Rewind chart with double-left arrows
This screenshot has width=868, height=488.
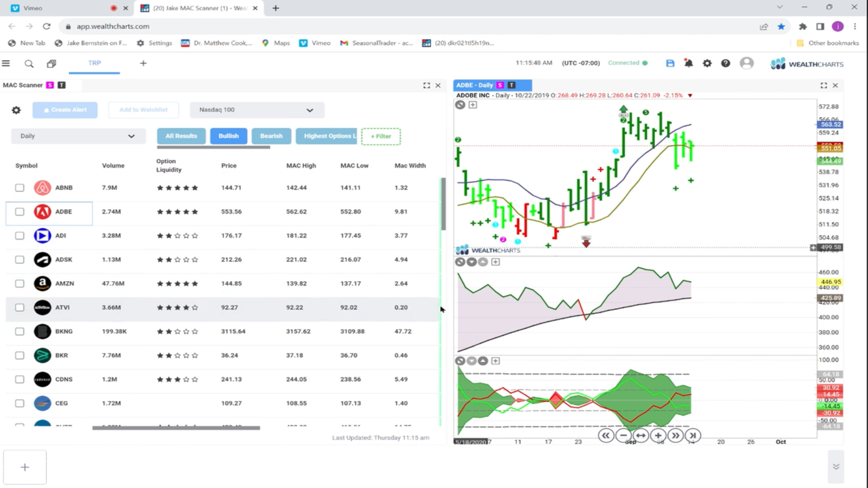[x=606, y=436]
